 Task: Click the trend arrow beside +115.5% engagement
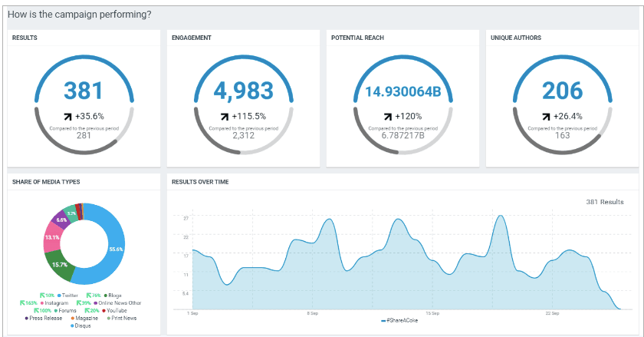(x=225, y=117)
